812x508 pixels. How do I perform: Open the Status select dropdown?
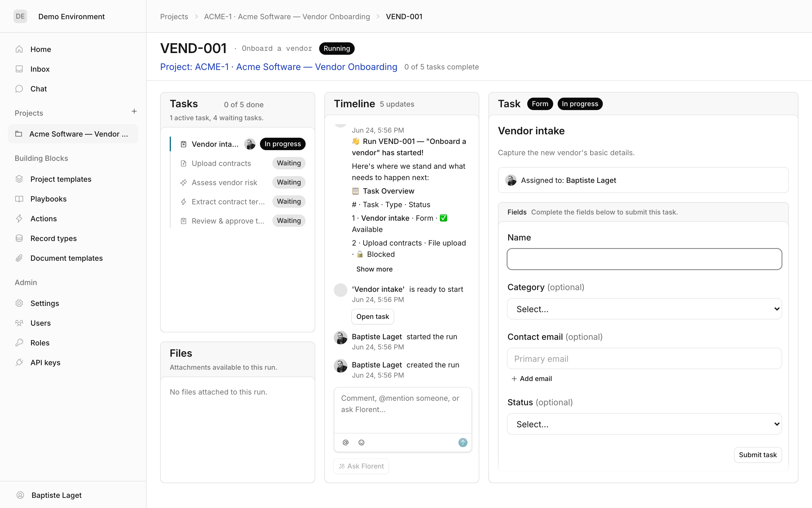pyautogui.click(x=644, y=424)
